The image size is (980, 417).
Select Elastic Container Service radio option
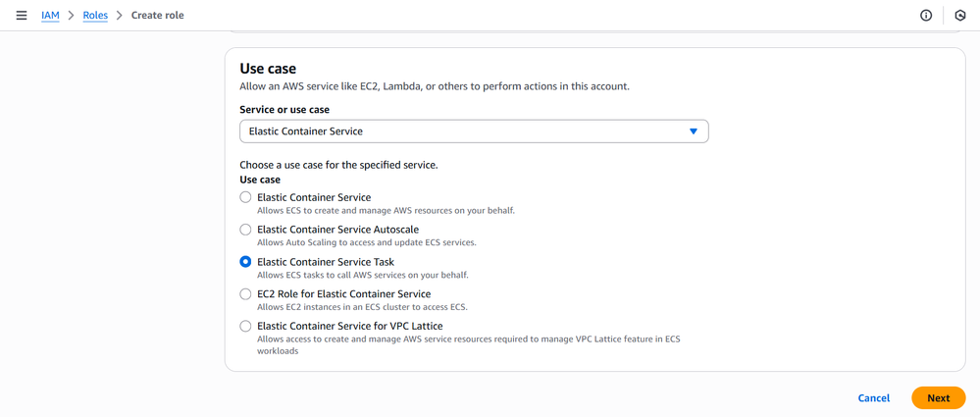(x=246, y=197)
